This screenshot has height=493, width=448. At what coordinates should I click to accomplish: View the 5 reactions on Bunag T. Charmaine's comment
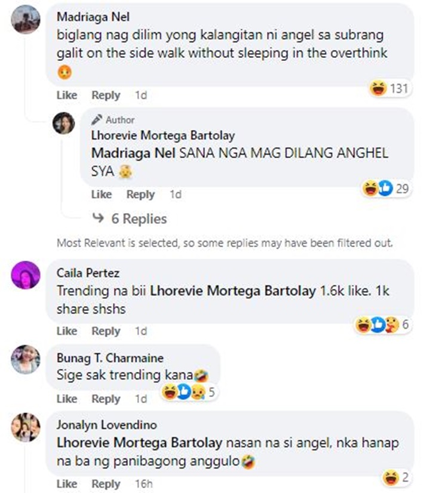click(x=189, y=392)
